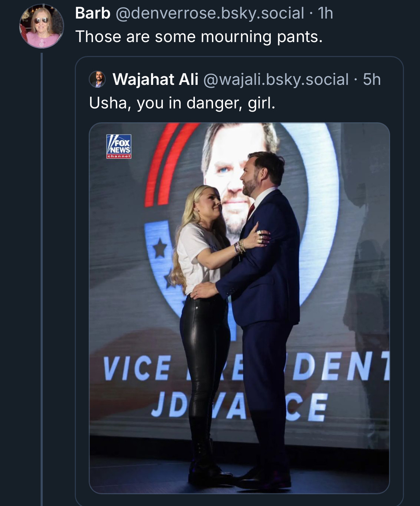Open Wajahat Ali's small avatar
Screen dimensions: 420x506
pyautogui.click(x=97, y=79)
